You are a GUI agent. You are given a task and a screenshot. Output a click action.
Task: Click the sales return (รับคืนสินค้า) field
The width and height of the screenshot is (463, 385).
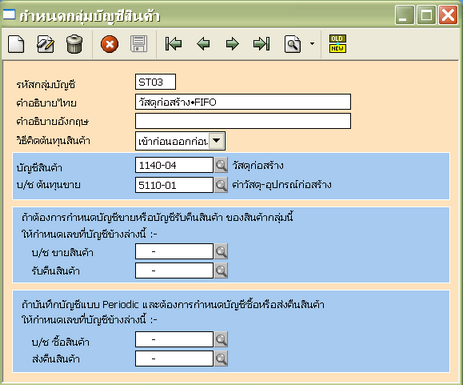[174, 270]
